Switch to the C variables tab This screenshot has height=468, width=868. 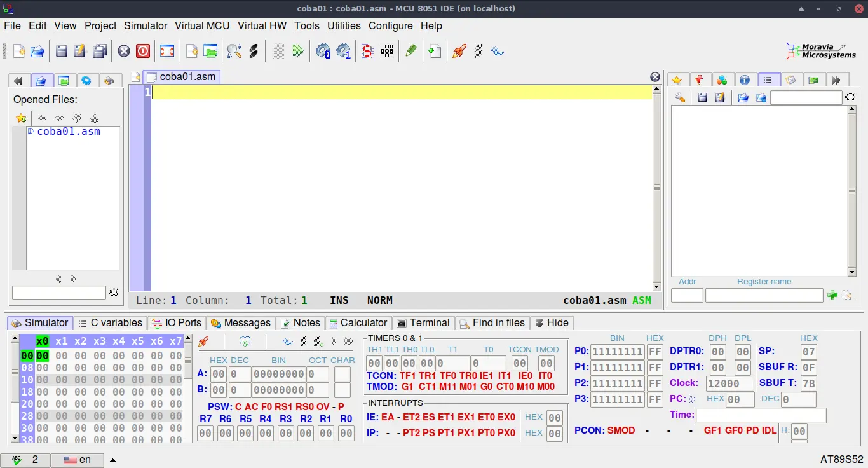(x=110, y=323)
